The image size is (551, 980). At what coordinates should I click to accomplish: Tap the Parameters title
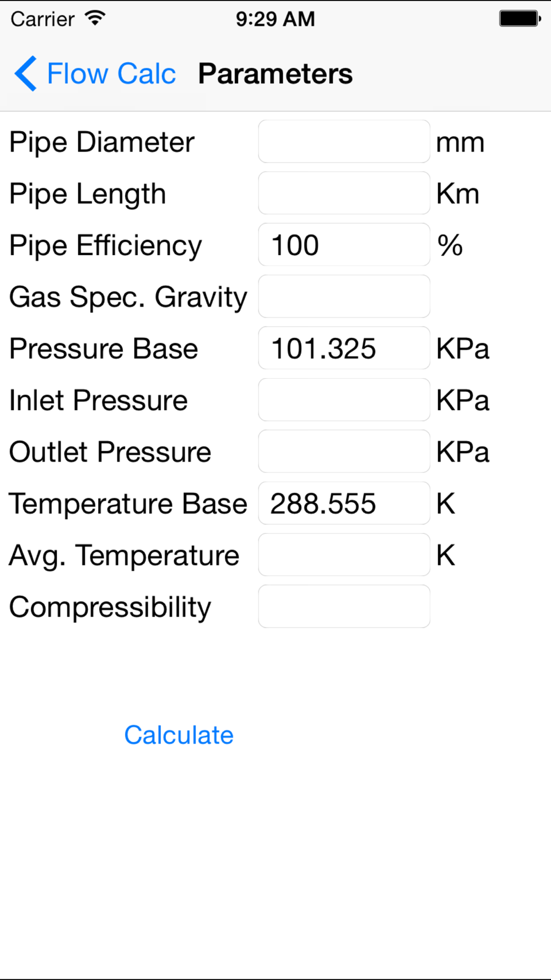(275, 74)
